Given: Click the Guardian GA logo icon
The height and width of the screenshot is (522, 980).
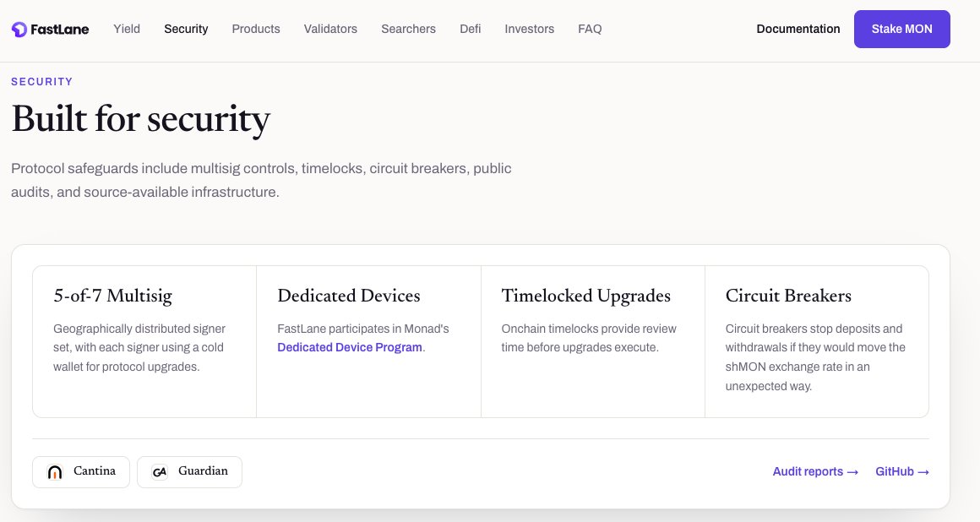Looking at the screenshot, I should click(160, 472).
